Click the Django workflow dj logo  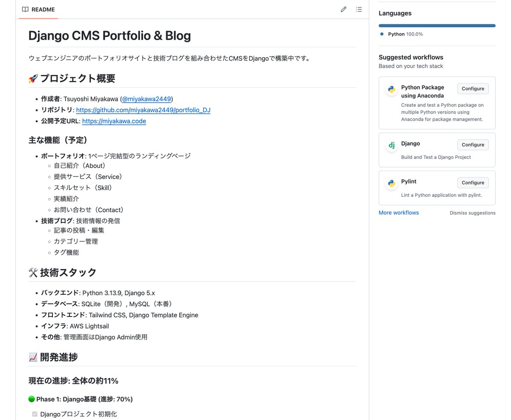[x=391, y=146]
